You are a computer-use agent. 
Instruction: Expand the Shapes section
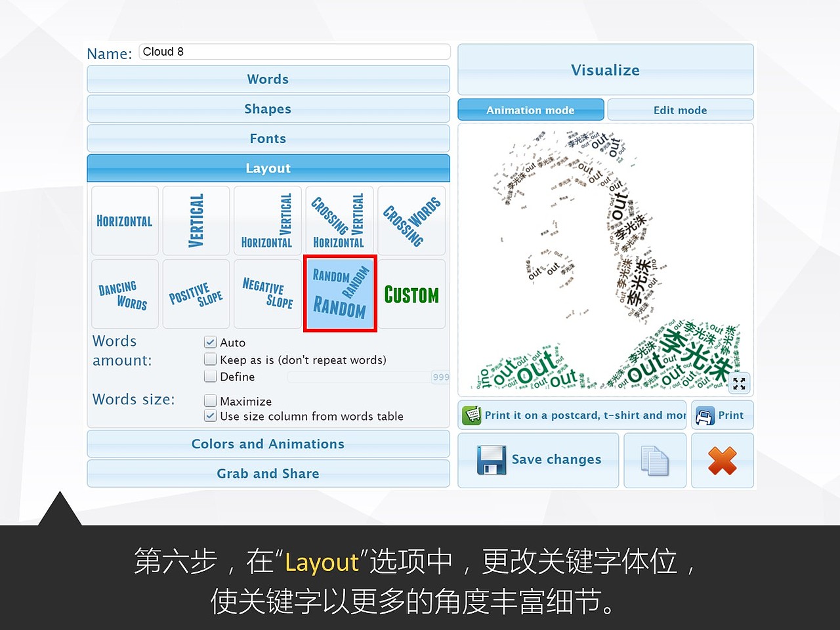(268, 108)
